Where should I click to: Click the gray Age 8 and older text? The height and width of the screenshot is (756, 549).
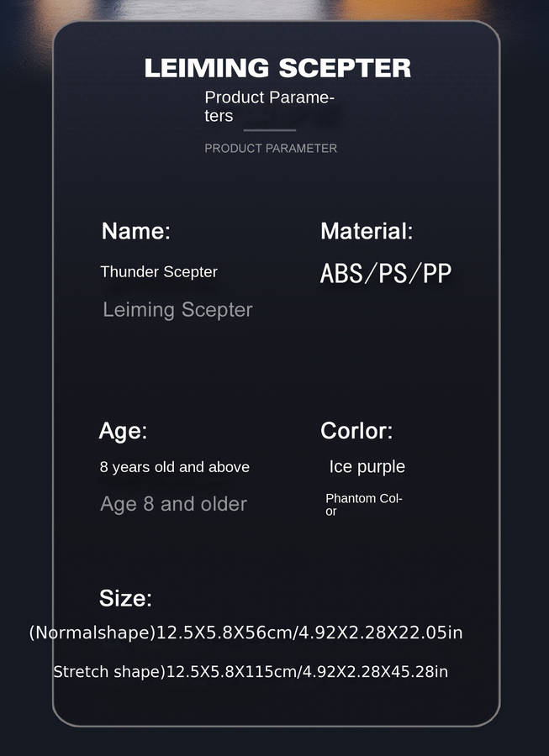tap(173, 504)
